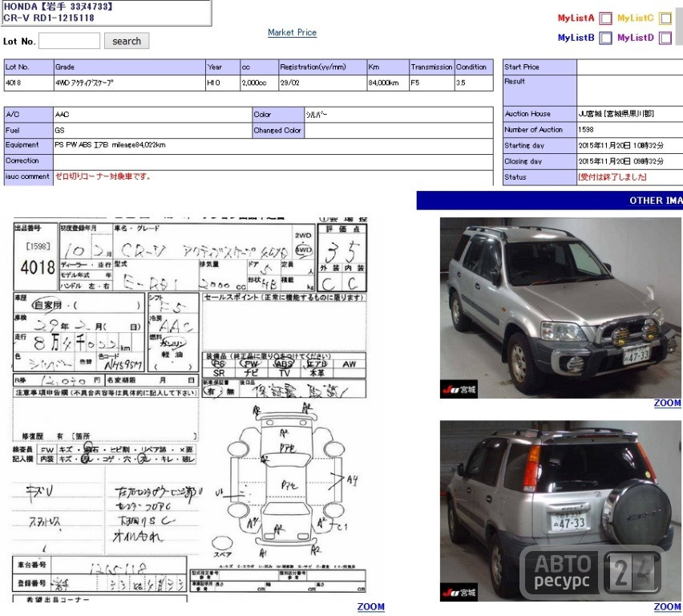Tick the MyListA checkbox

605,18
